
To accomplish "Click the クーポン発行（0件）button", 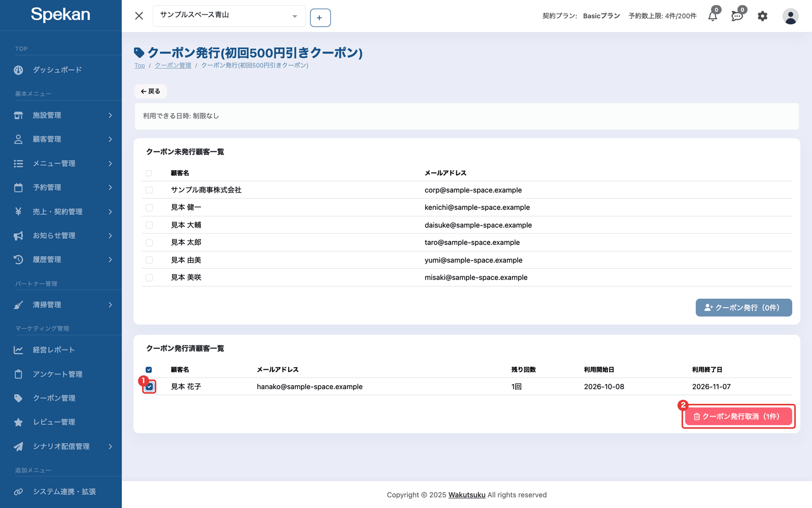I will coord(743,308).
